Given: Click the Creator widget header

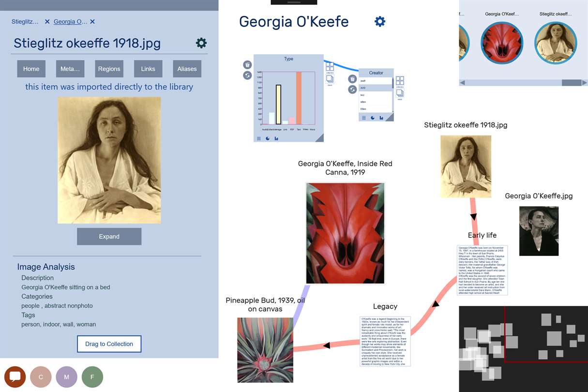Looking at the screenshot, I should (x=376, y=73).
